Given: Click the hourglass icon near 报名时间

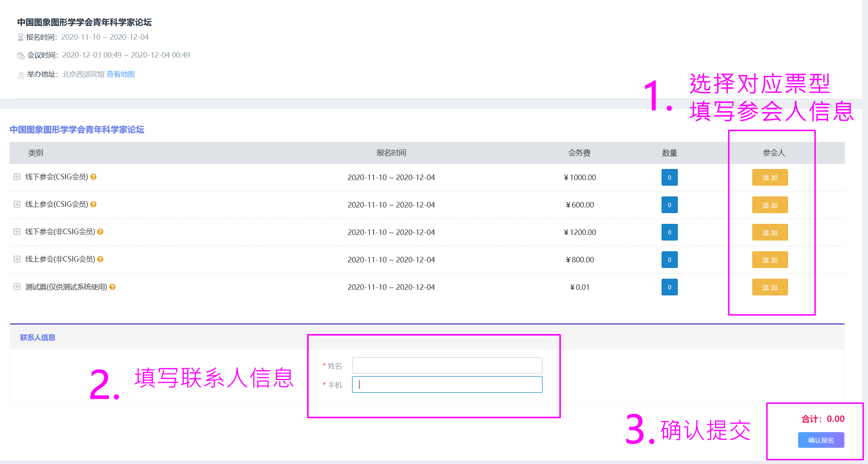Looking at the screenshot, I should [x=21, y=37].
